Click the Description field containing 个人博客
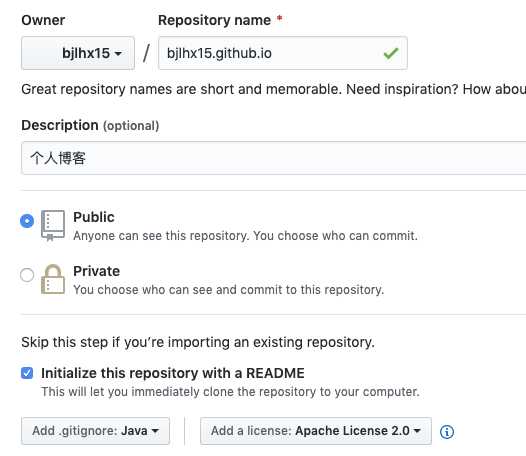This screenshot has width=526, height=456. pyautogui.click(x=273, y=158)
